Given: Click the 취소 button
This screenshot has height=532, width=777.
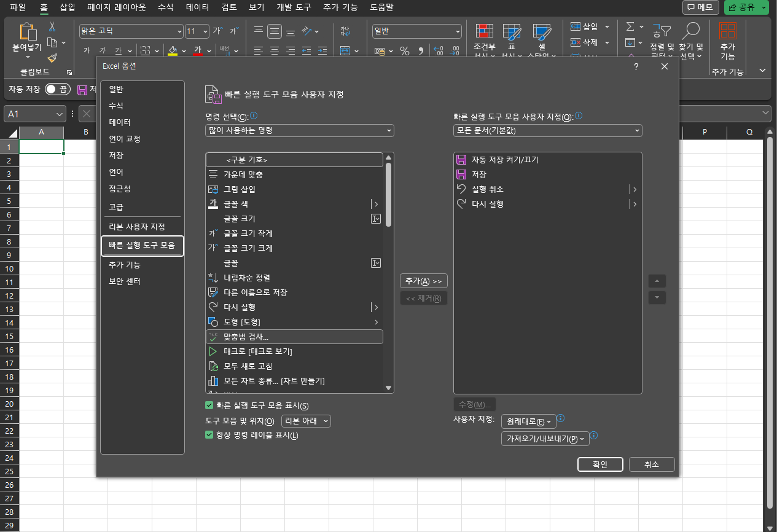Looking at the screenshot, I should pos(652,464).
